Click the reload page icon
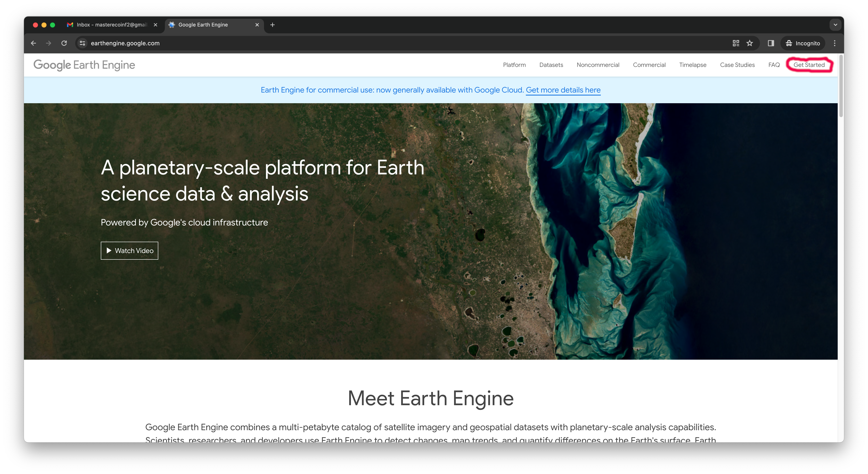 tap(64, 43)
